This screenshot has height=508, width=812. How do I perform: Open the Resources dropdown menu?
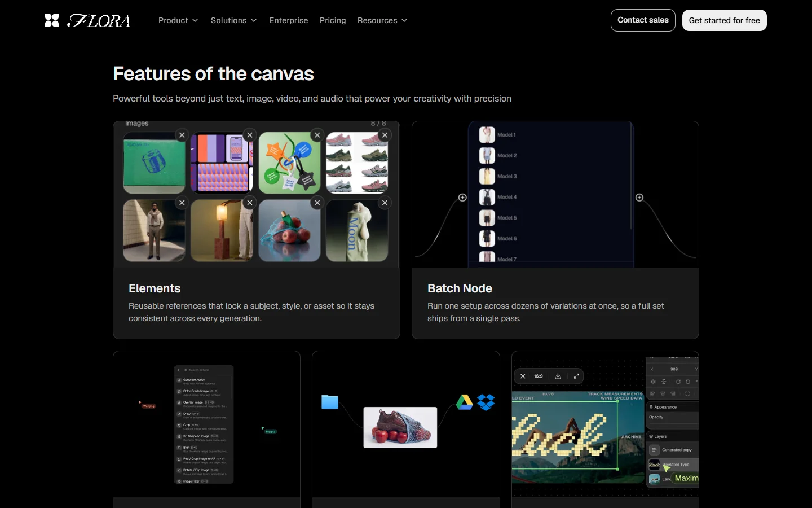[382, 20]
